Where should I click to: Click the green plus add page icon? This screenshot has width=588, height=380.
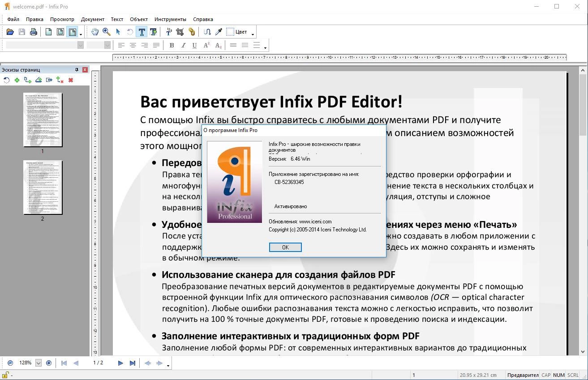click(x=17, y=80)
